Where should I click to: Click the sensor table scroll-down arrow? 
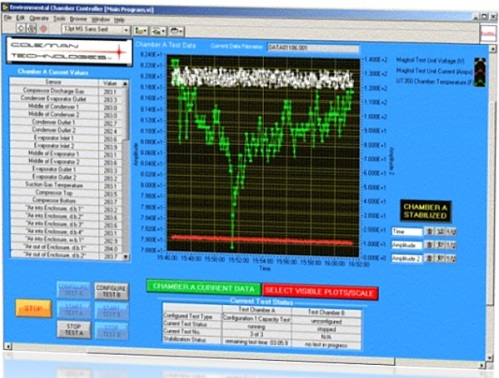tap(126, 256)
